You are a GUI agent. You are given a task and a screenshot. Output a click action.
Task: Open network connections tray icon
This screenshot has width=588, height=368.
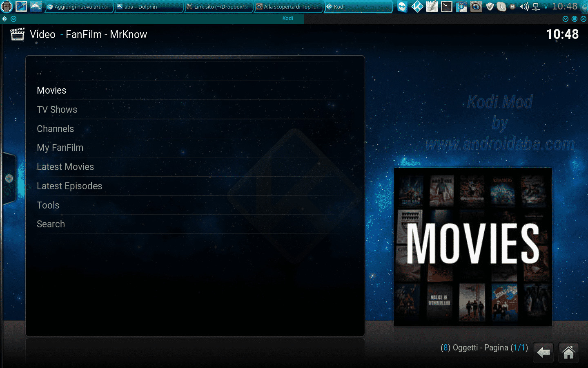point(536,7)
